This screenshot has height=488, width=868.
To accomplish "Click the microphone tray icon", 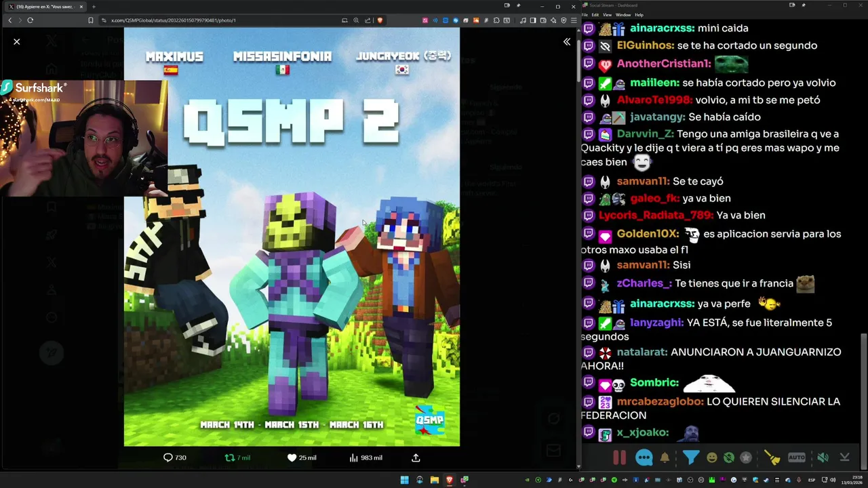I will tap(799, 479).
